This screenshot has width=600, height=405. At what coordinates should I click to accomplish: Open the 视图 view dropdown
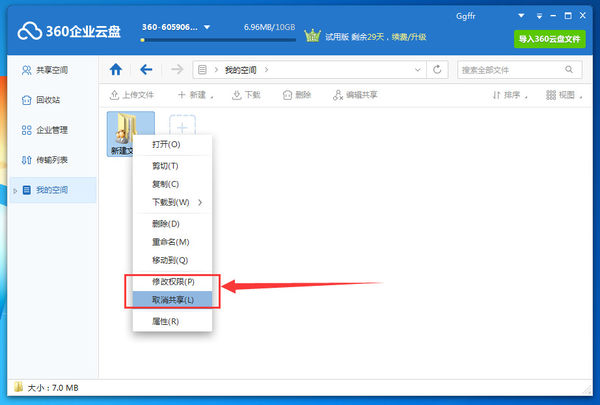click(x=564, y=95)
